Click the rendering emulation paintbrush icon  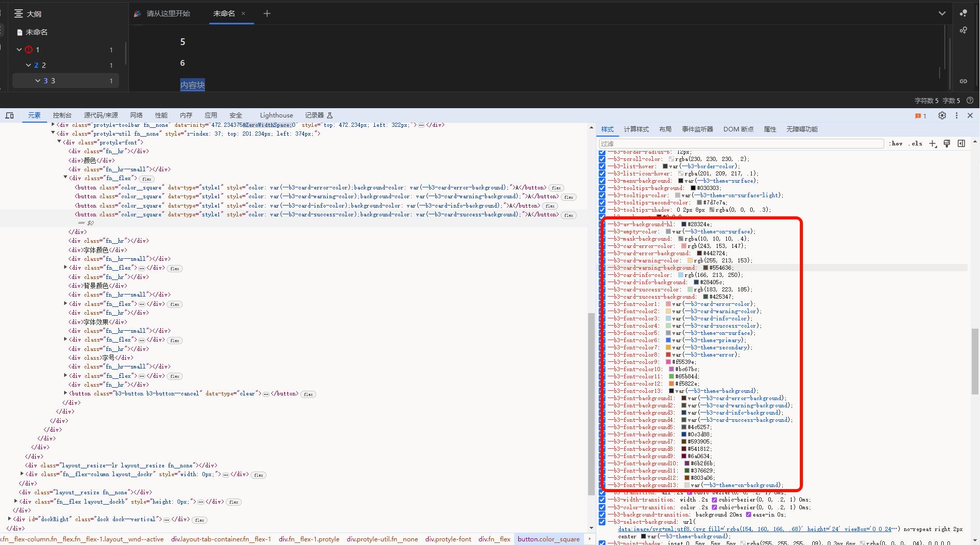[947, 143]
